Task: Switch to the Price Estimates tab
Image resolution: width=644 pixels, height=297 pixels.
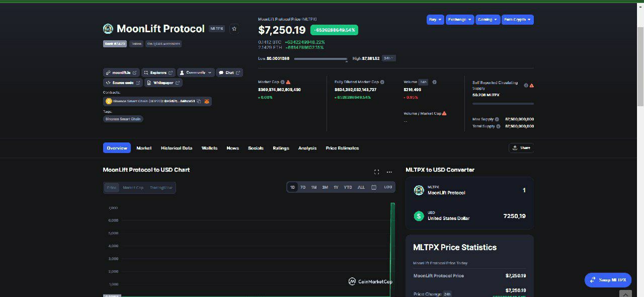Action: pyautogui.click(x=342, y=148)
